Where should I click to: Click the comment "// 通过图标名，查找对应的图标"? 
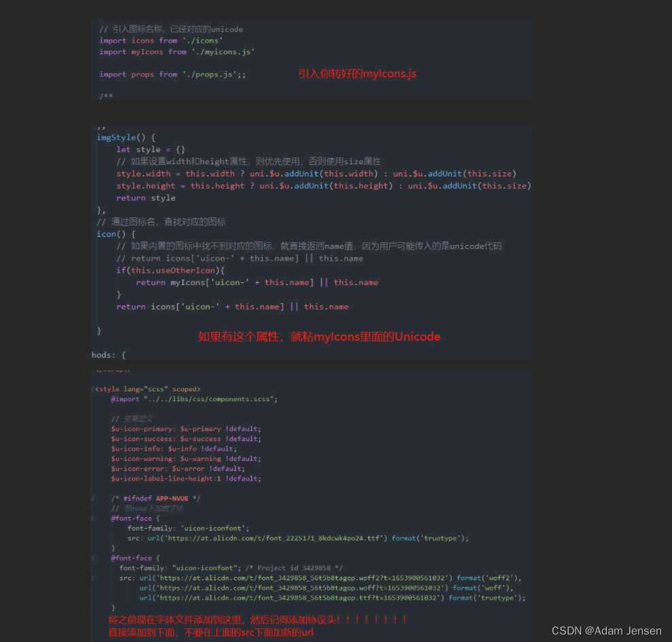point(161,222)
